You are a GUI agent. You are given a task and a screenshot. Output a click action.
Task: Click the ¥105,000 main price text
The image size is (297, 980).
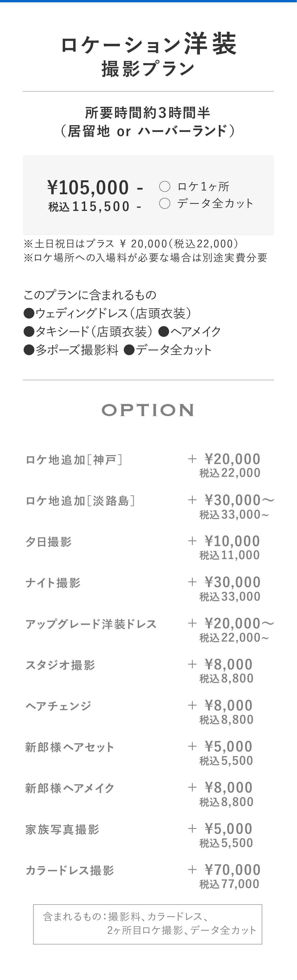(88, 188)
